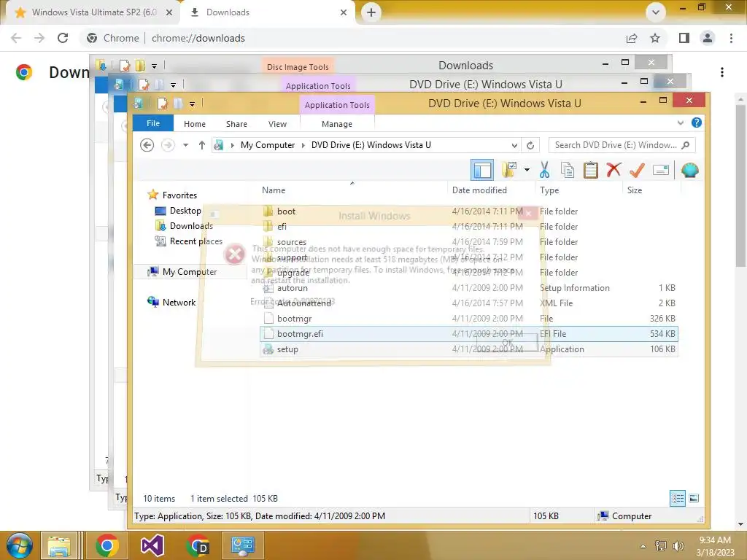Click front window Properties quick access icon
The width and height of the screenshot is (747, 560).
point(163,104)
